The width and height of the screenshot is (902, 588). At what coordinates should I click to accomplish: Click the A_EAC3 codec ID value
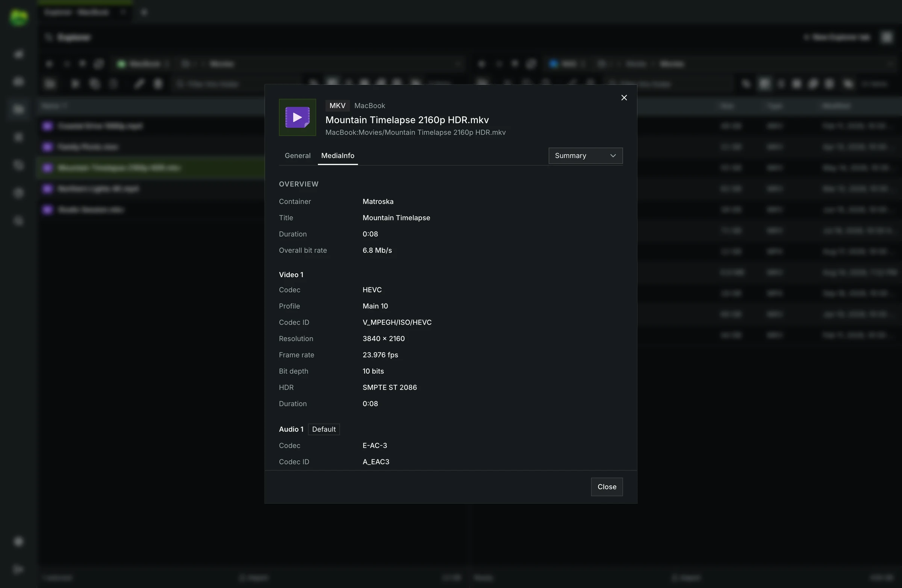375,462
